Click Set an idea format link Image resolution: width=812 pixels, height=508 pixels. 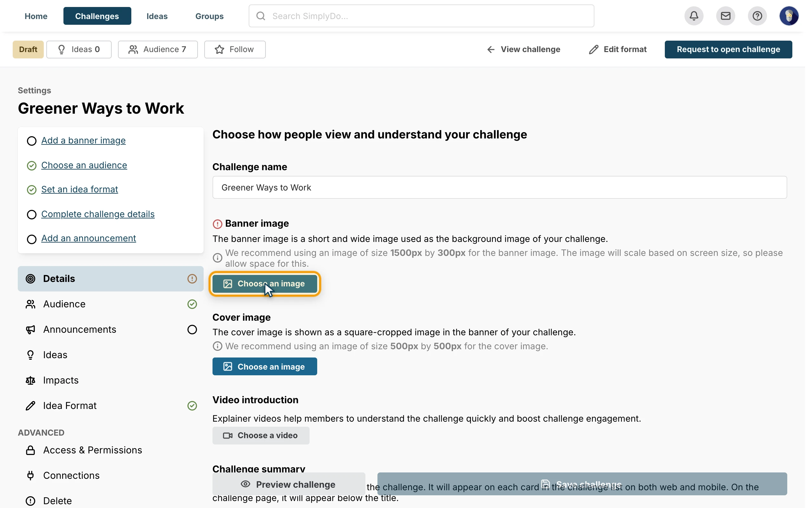80,190
